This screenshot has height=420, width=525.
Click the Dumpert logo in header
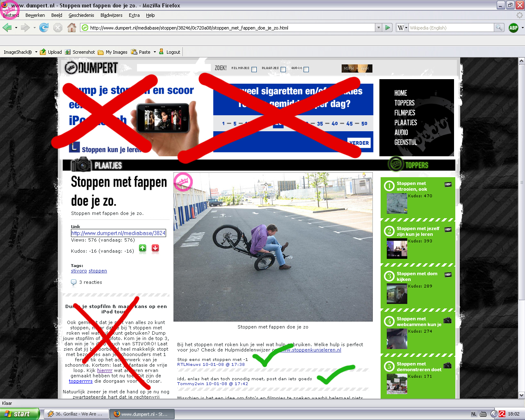click(91, 68)
